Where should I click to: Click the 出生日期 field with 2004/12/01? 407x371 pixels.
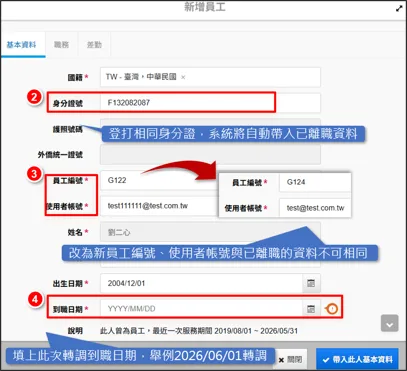click(x=201, y=283)
